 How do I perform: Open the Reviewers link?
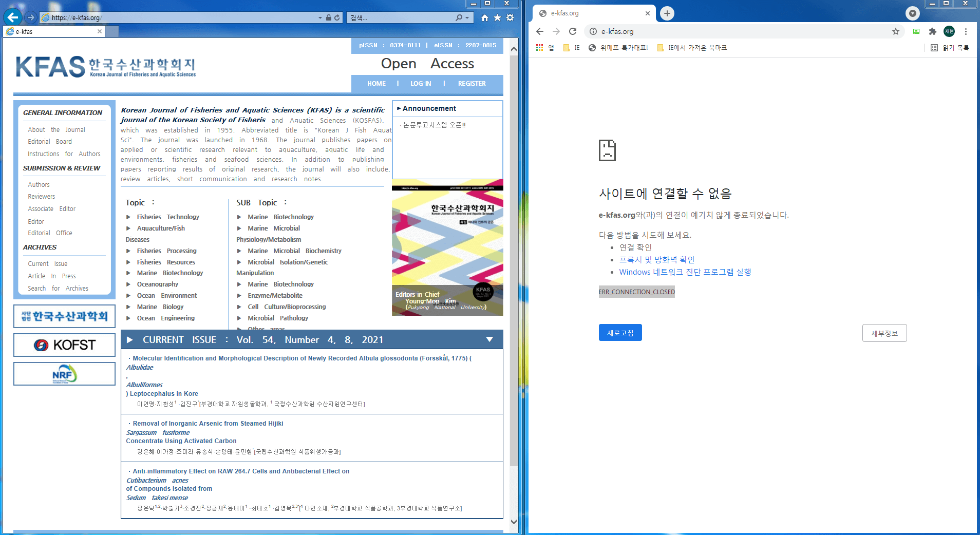pyautogui.click(x=42, y=197)
